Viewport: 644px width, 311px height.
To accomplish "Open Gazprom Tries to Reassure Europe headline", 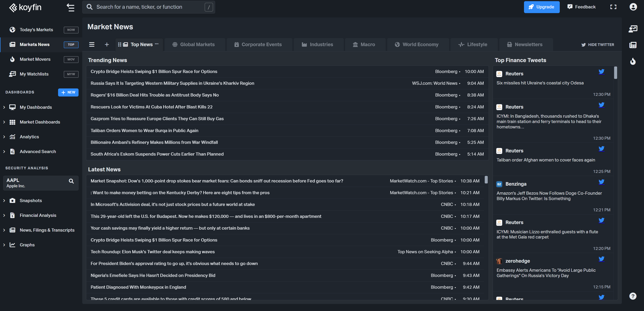I will [x=157, y=119].
